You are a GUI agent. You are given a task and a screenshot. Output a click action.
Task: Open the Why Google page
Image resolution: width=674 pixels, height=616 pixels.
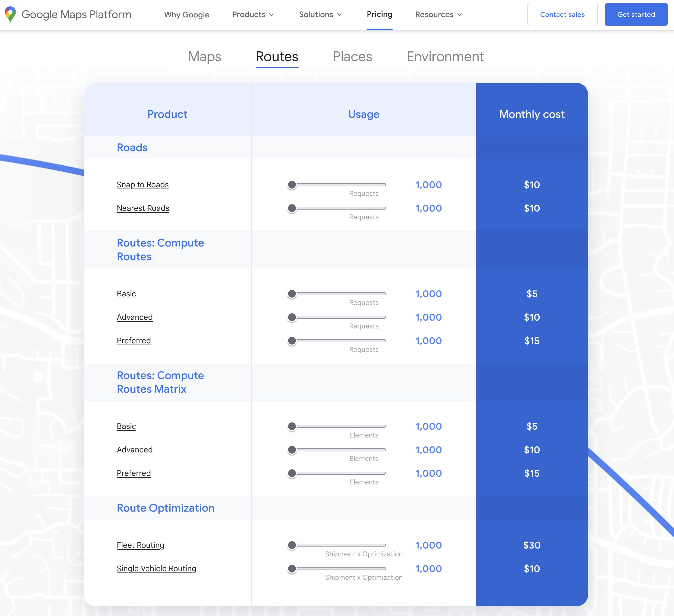186,15
